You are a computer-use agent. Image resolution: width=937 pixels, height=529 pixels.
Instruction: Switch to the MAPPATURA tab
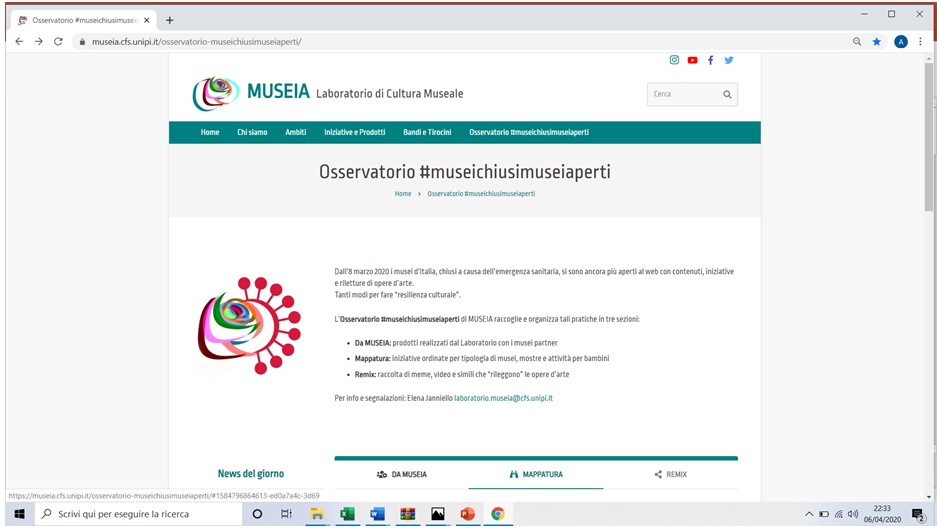click(x=536, y=475)
